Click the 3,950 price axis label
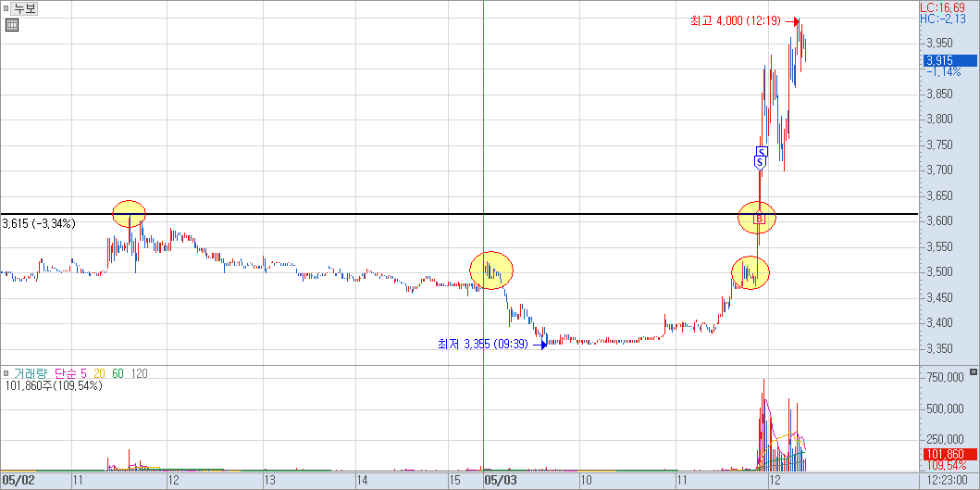 940,44
